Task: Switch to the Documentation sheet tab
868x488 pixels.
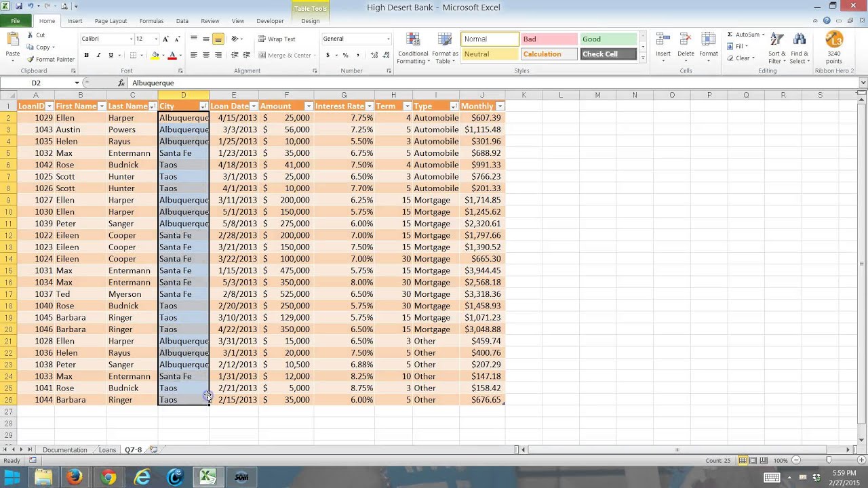Action: coord(65,450)
